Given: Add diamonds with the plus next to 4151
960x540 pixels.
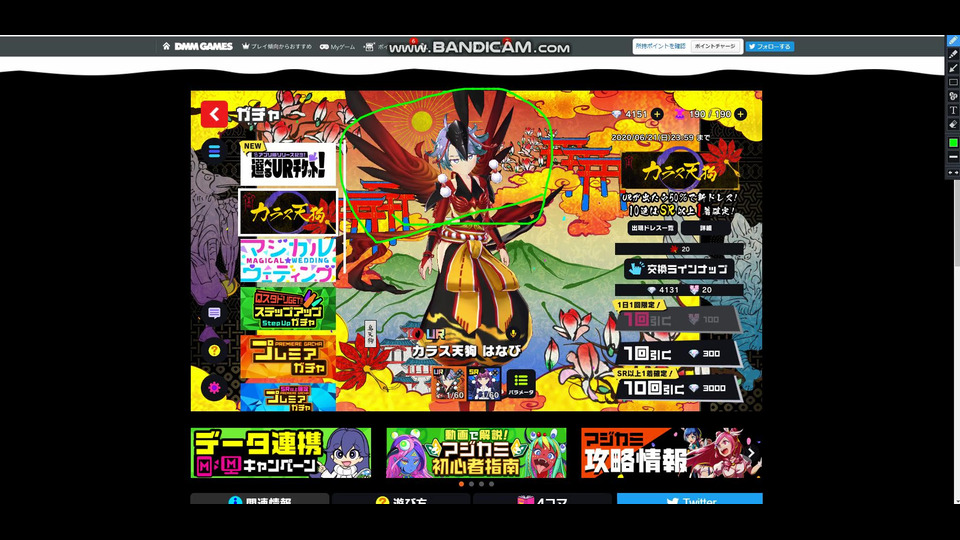Looking at the screenshot, I should tap(657, 114).
